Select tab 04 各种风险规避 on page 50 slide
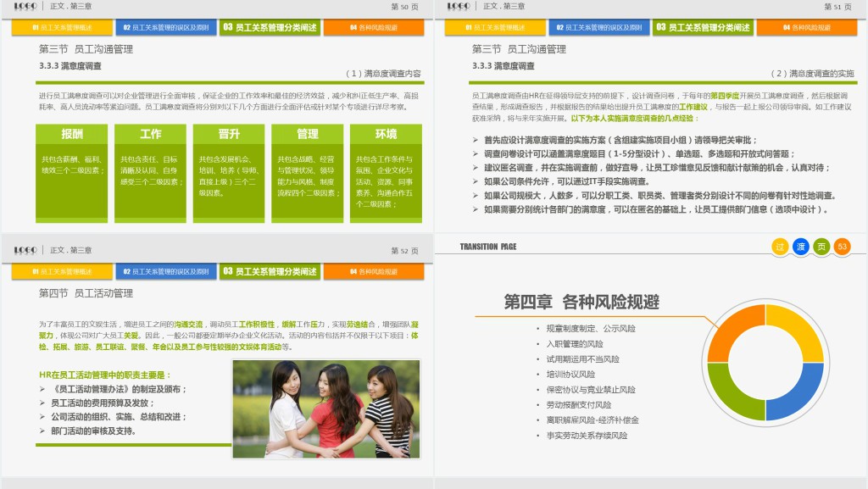868x489 pixels. 374,27
